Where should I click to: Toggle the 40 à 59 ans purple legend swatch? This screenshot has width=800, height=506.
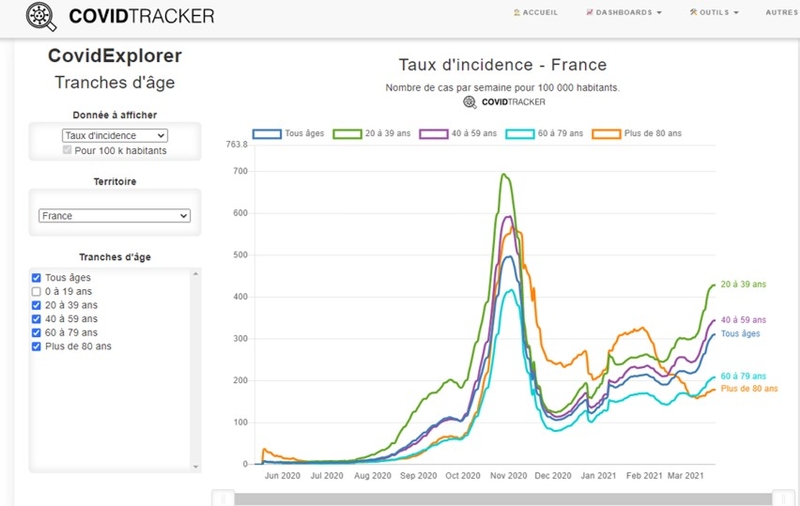(434, 134)
